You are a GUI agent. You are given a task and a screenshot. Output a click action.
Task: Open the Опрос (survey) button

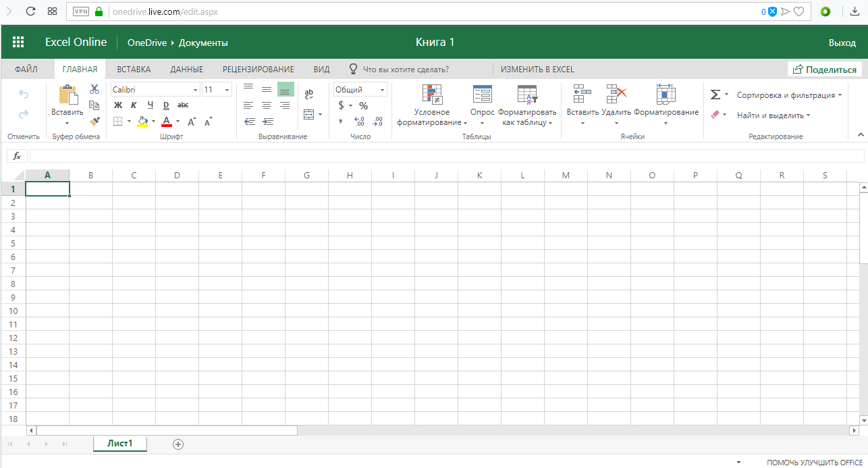coord(482,105)
